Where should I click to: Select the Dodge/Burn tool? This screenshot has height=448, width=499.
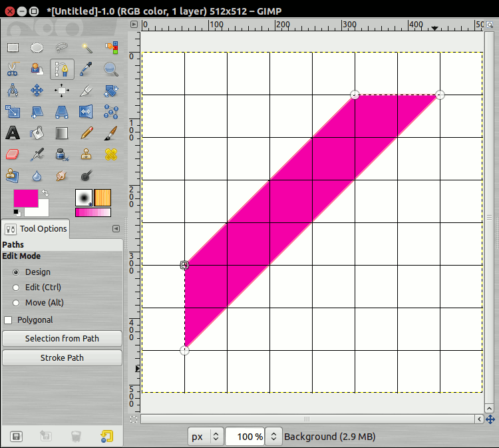tap(86, 176)
